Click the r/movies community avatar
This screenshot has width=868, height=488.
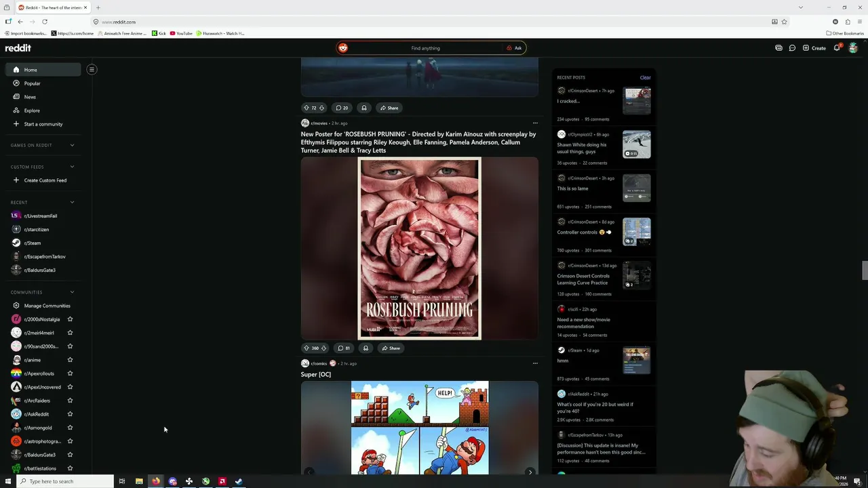[305, 123]
